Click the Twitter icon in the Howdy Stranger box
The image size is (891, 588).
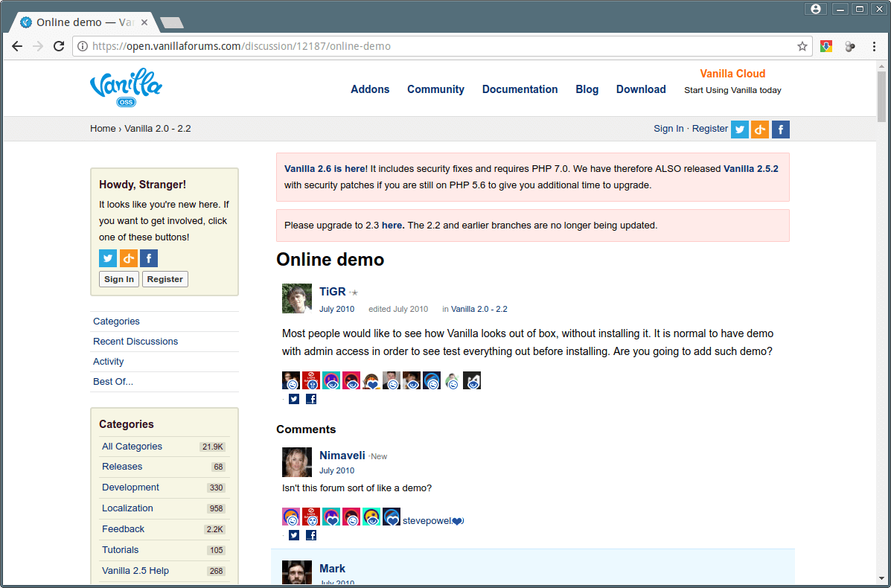[108, 258]
